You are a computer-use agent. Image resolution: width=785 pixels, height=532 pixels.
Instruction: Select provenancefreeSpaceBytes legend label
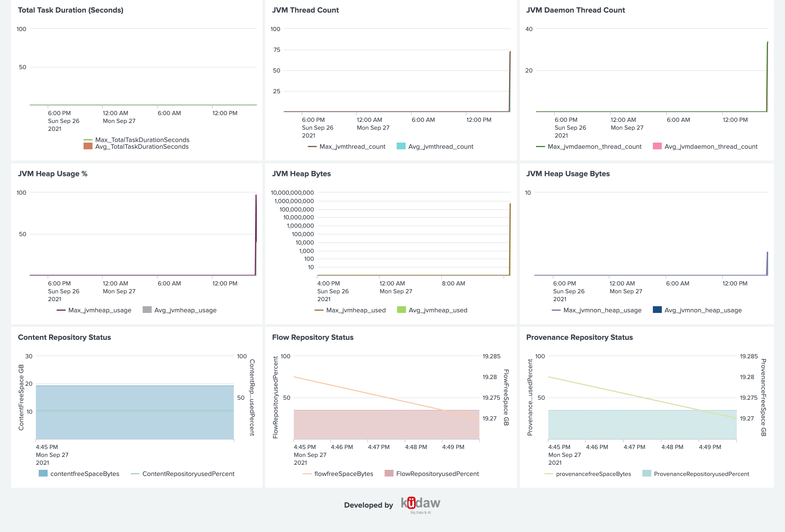coord(594,474)
